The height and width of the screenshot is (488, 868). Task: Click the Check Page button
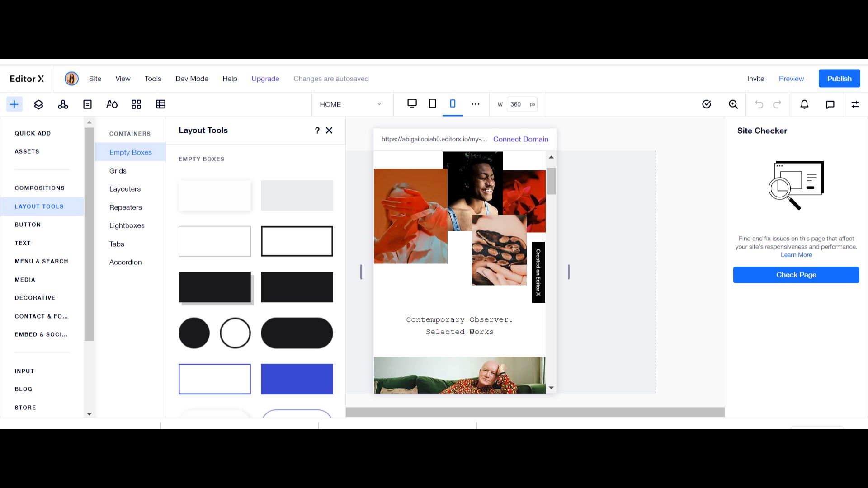796,275
